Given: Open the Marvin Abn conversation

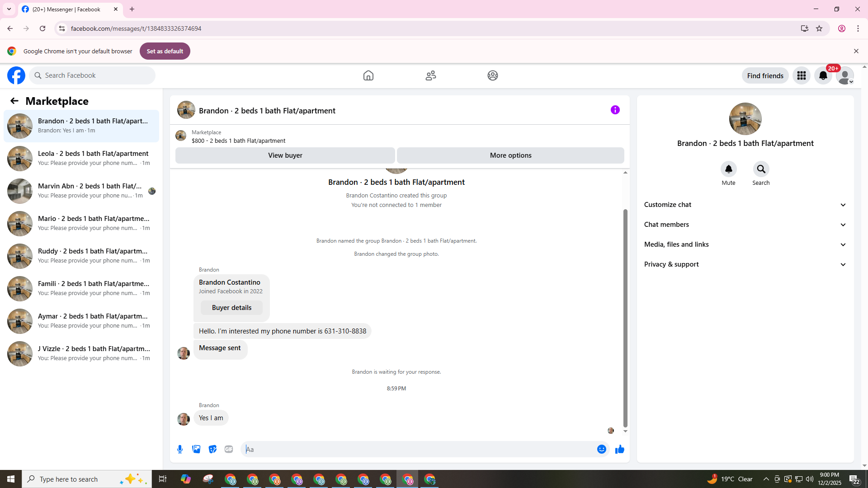Looking at the screenshot, I should 81,191.
